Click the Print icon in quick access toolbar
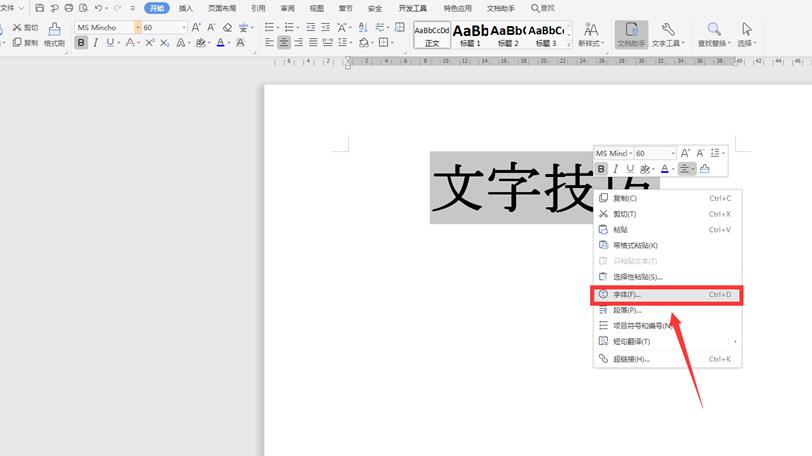Viewport: 812px width, 456px height. tap(69, 8)
